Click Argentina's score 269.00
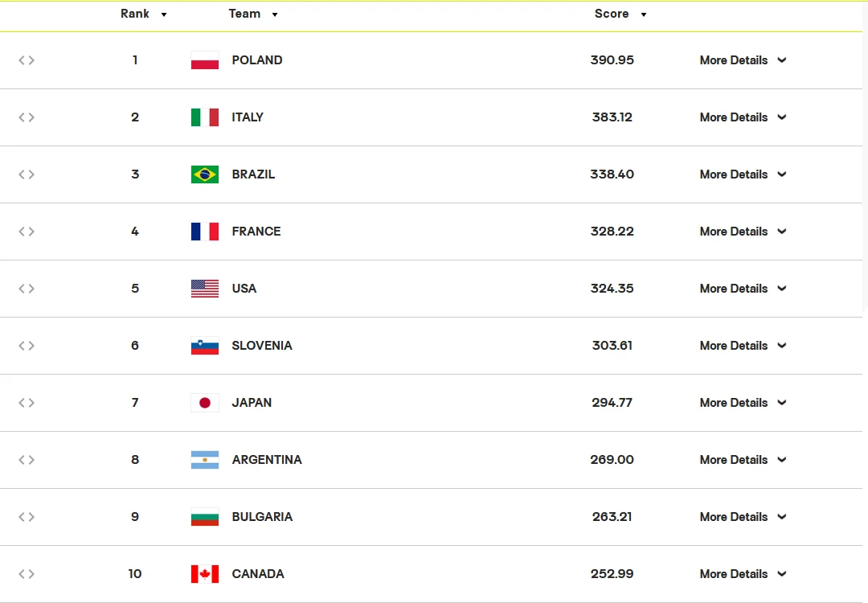 tap(612, 460)
